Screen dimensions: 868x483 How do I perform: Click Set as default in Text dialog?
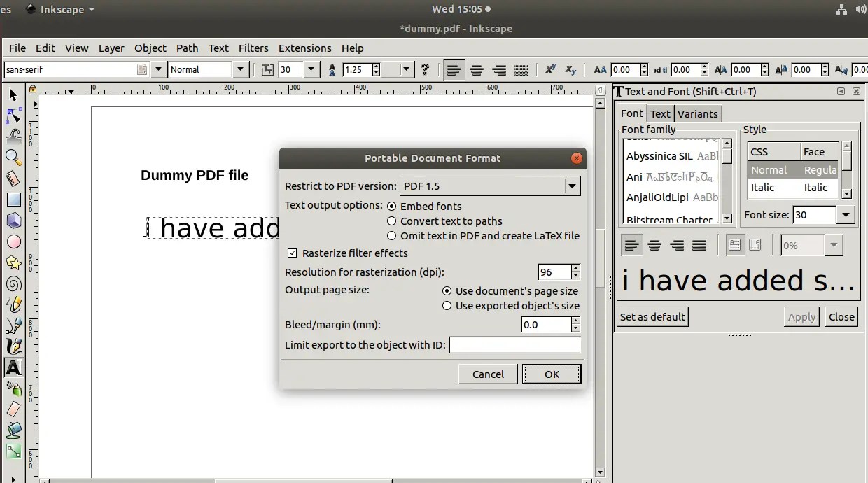point(652,316)
